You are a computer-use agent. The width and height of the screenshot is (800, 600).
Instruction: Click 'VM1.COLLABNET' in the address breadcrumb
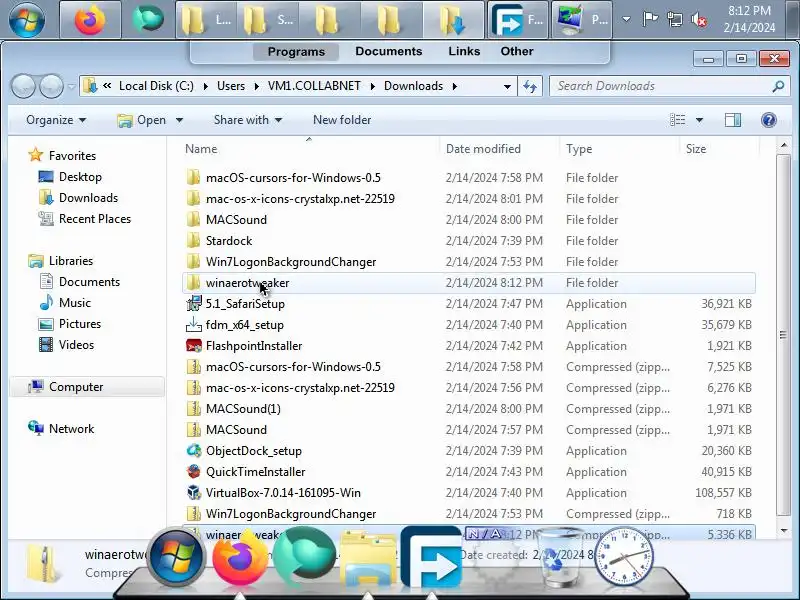click(x=314, y=86)
